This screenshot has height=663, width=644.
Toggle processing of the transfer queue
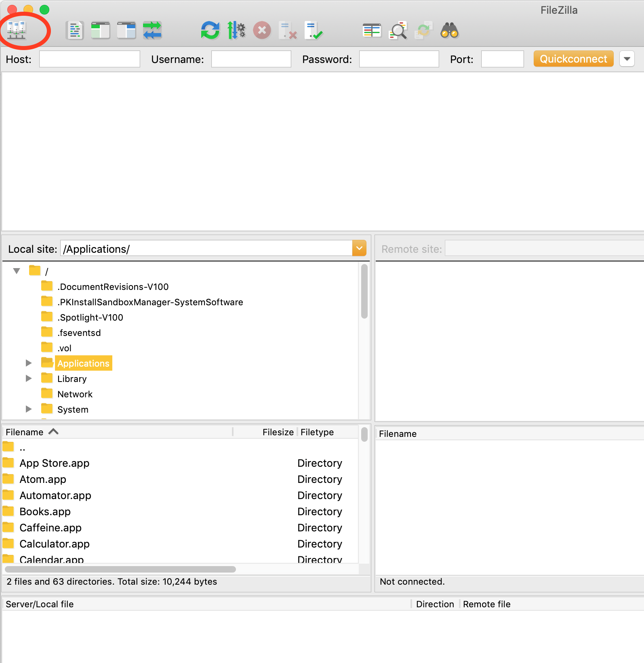(236, 30)
